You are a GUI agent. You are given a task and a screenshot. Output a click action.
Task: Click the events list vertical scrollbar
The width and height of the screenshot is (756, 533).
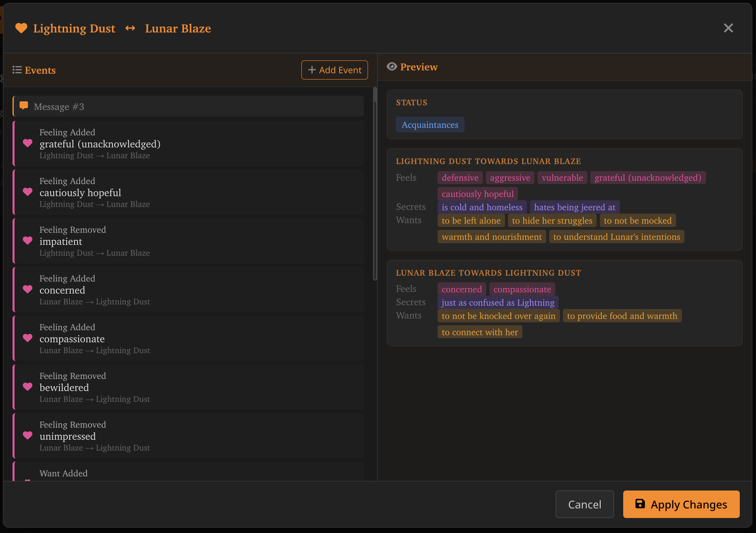click(375, 183)
